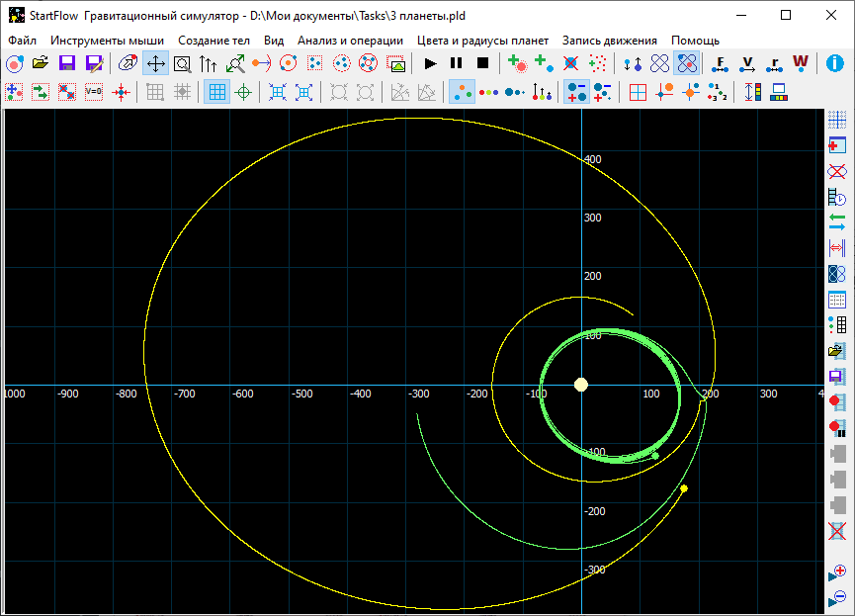Image resolution: width=855 pixels, height=616 pixels.
Task: Click the plus-minus small bodies icon
Action: (603, 92)
